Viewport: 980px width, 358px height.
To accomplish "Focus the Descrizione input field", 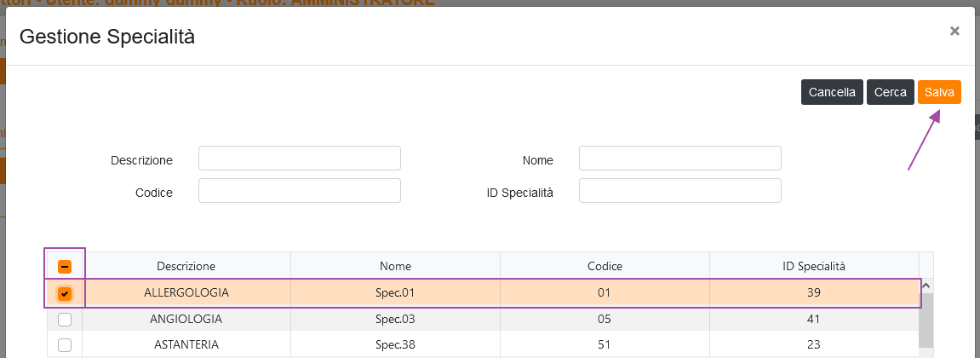I will pyautogui.click(x=299, y=159).
